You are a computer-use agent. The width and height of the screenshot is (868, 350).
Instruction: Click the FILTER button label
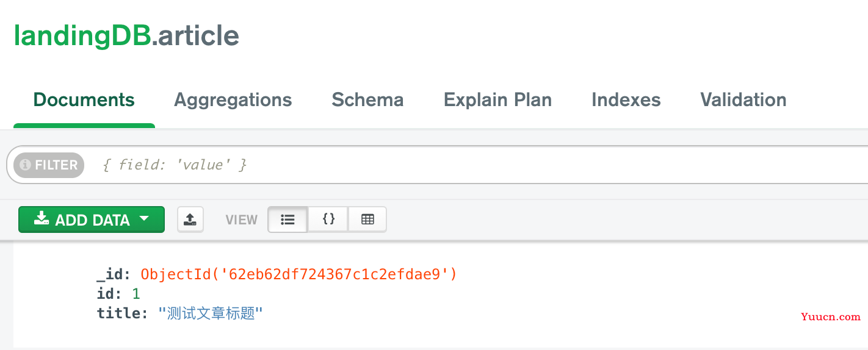tap(56, 165)
